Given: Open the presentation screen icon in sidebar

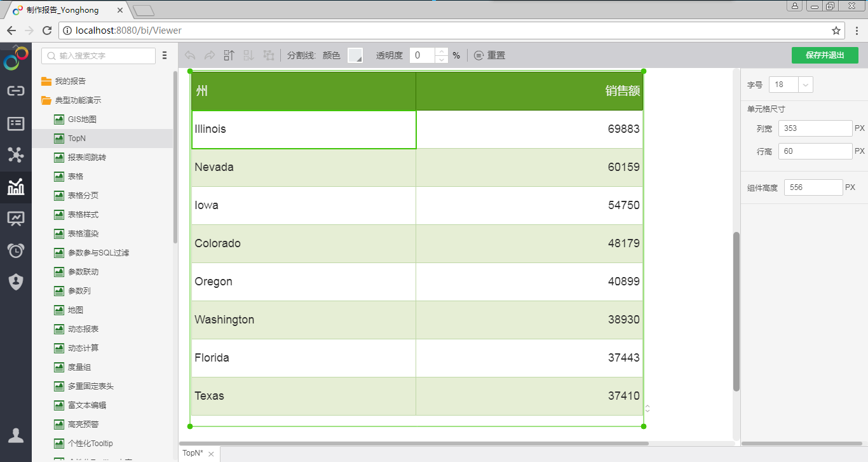Looking at the screenshot, I should (16, 219).
